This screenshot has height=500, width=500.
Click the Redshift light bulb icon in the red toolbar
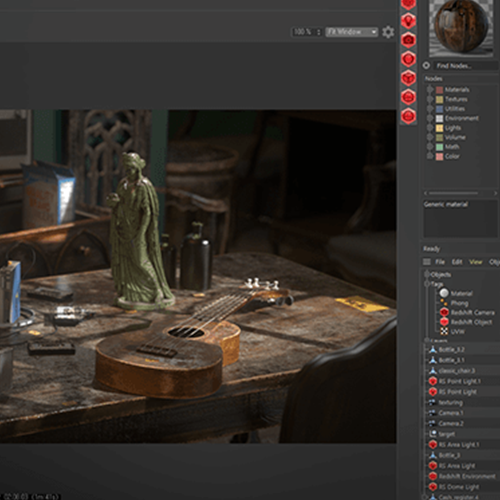408,21
